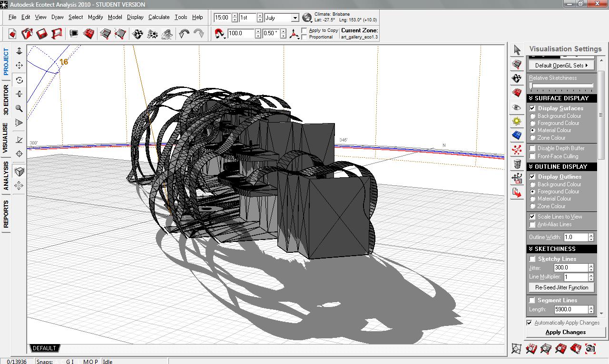Open the Default OpenGL Sets dropdown
Screen dimensions: 609x364
561,66
